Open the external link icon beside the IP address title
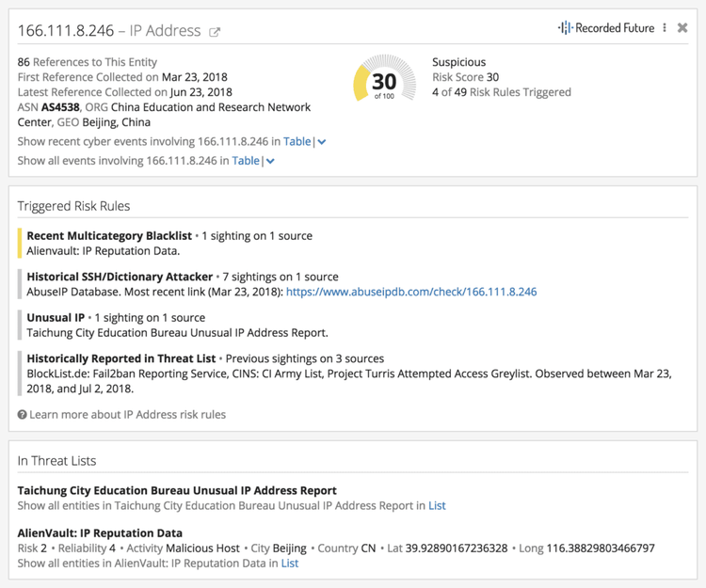706x588 pixels. (215, 32)
